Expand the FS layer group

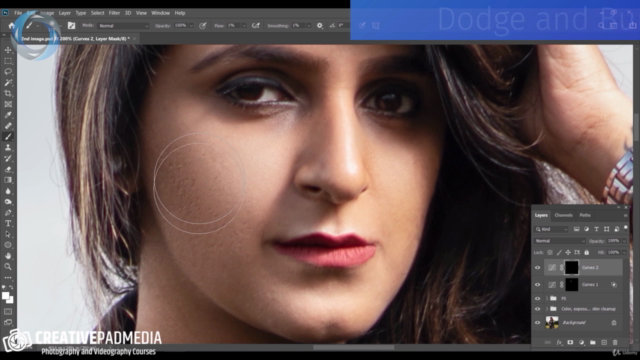[547, 299]
